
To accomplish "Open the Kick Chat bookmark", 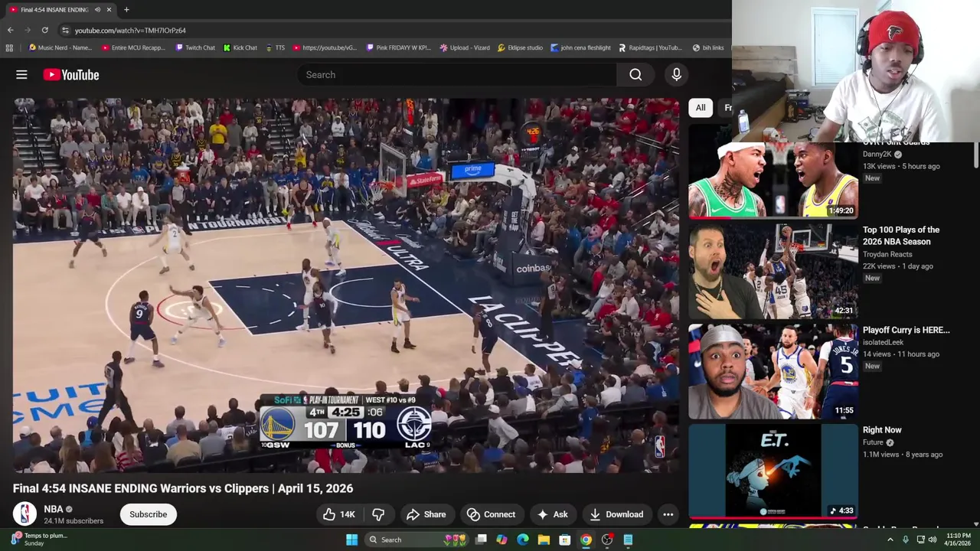I will pyautogui.click(x=240, y=47).
